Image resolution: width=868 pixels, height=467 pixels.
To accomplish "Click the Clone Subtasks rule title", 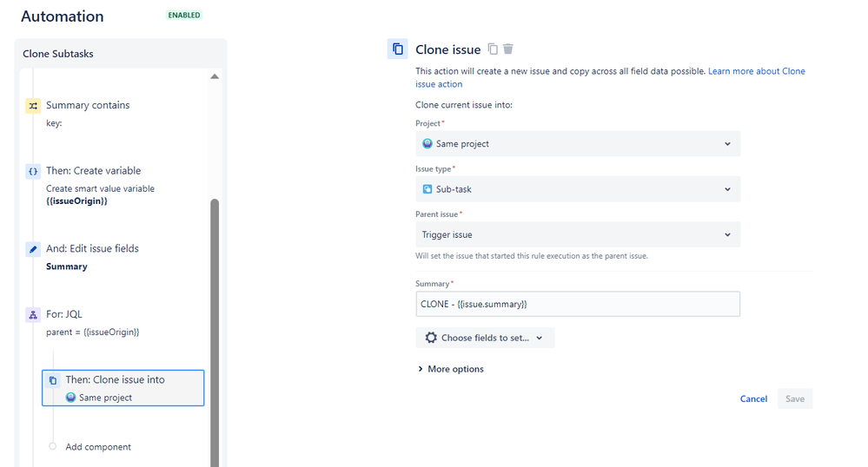I will coord(58,54).
